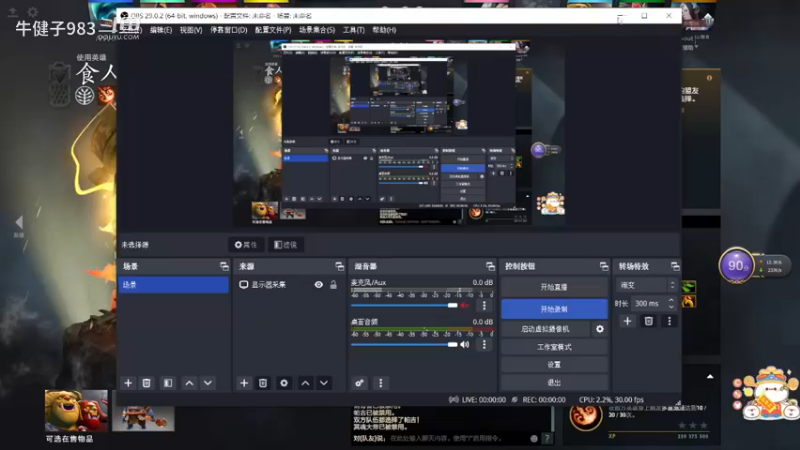Mute the 桌面音频 speaker icon
This screenshot has width=800, height=450.
click(464, 344)
